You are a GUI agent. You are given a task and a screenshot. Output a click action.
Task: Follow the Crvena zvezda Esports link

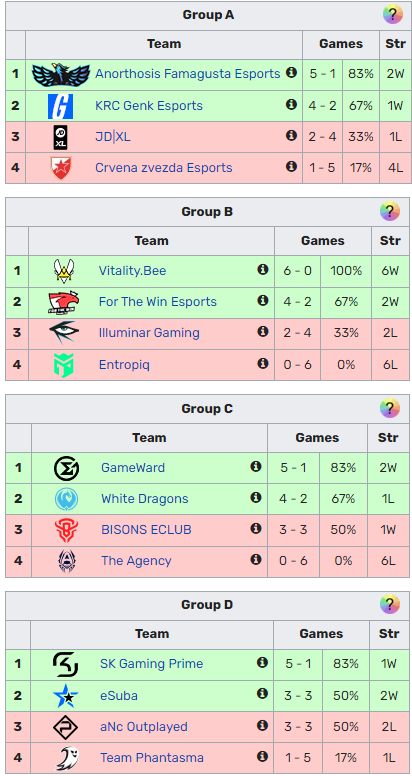163,167
